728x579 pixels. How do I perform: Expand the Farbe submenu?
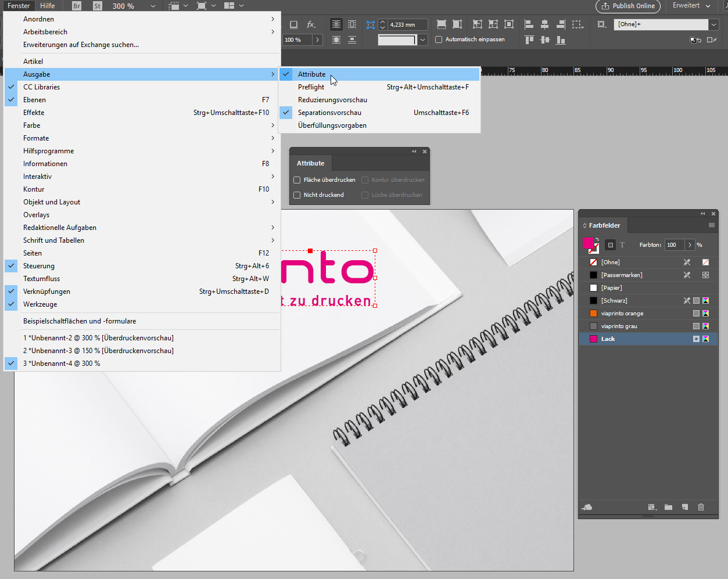(142, 125)
